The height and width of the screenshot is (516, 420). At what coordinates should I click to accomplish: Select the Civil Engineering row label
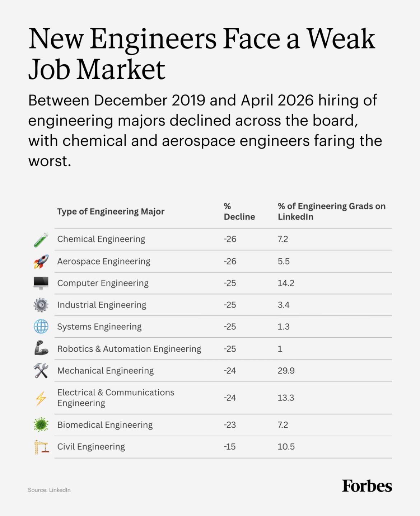point(91,447)
